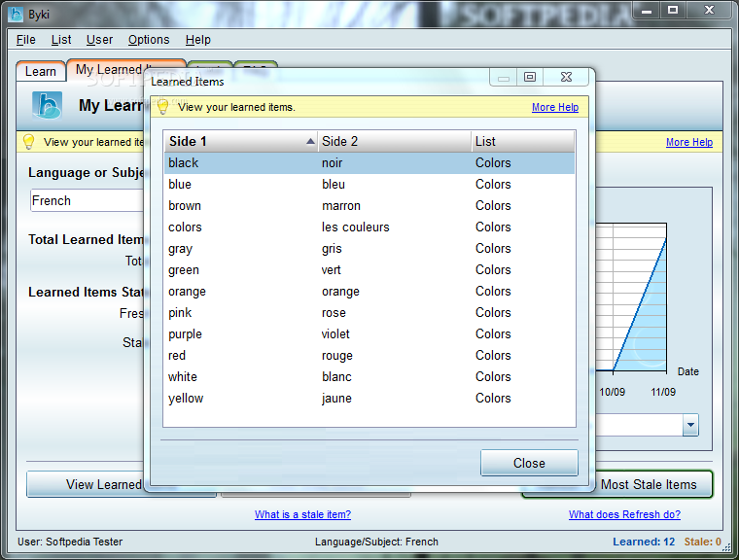Select the 'pink' row
Image resolution: width=739 pixels, height=560 pixels.
point(369,312)
